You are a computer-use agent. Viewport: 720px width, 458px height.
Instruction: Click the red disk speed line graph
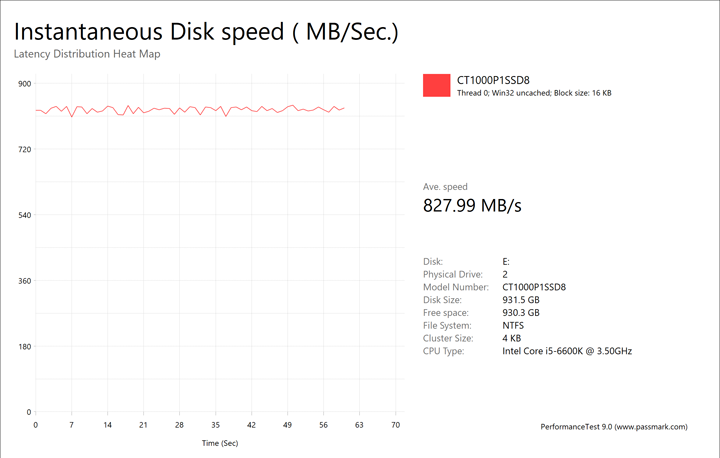190,109
